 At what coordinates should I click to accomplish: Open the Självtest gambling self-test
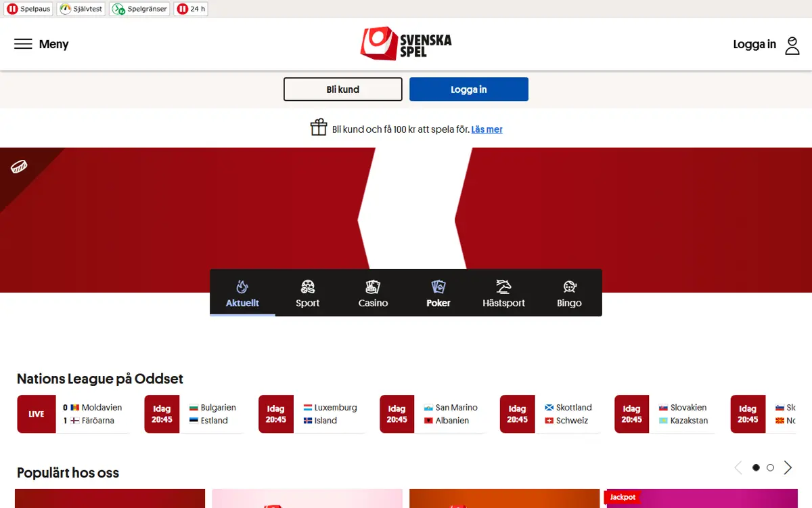point(81,9)
